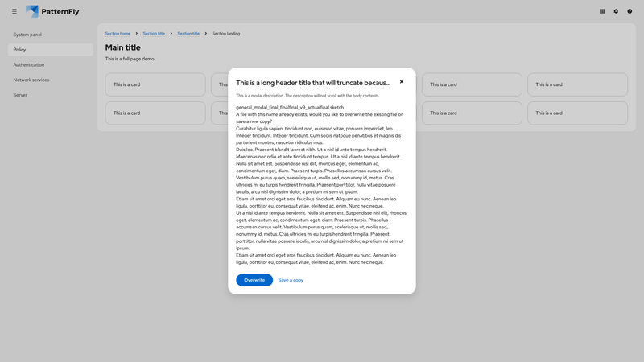The width and height of the screenshot is (644, 362).
Task: Open the settings gear icon
Action: click(x=616, y=11)
